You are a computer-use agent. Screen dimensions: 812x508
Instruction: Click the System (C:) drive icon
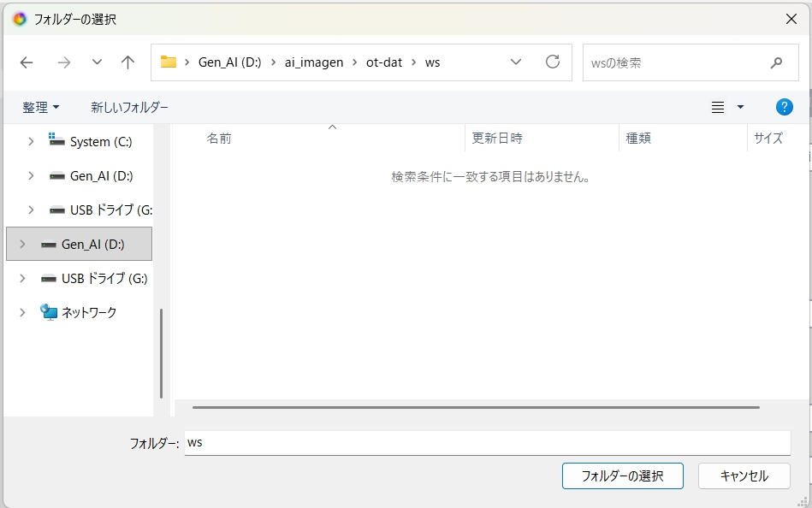(56, 139)
